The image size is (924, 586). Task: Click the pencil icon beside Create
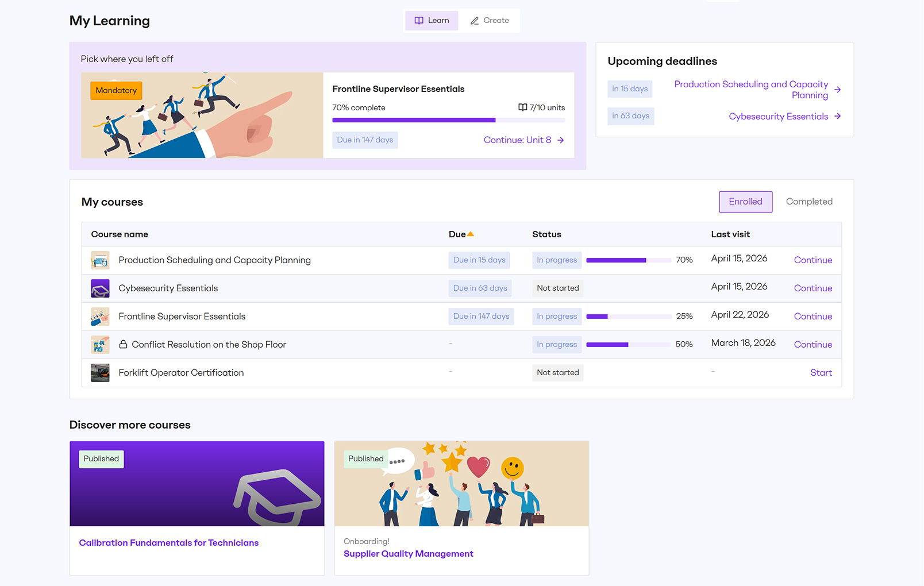(475, 20)
